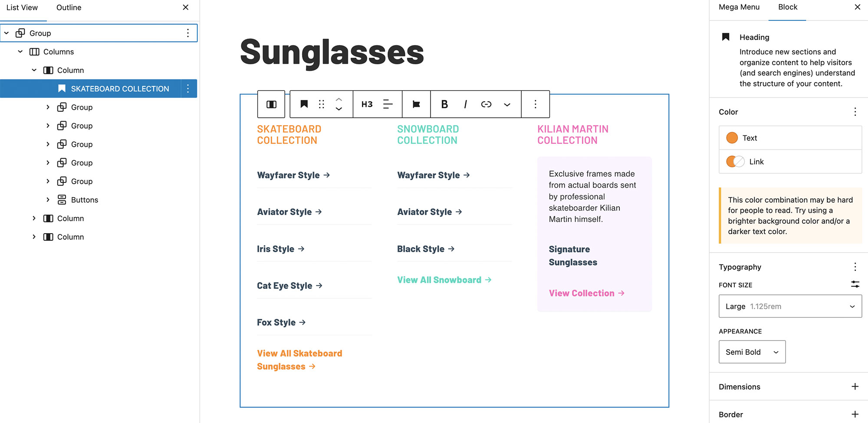
Task: Select parent Column block icon in toolbar
Action: tap(271, 104)
